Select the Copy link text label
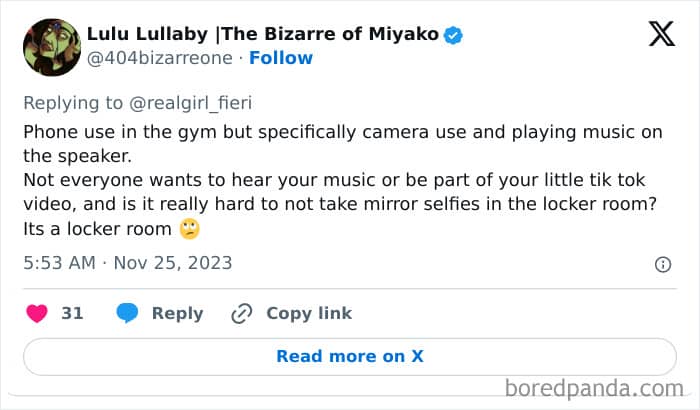The width and height of the screenshot is (700, 410). pos(309,313)
